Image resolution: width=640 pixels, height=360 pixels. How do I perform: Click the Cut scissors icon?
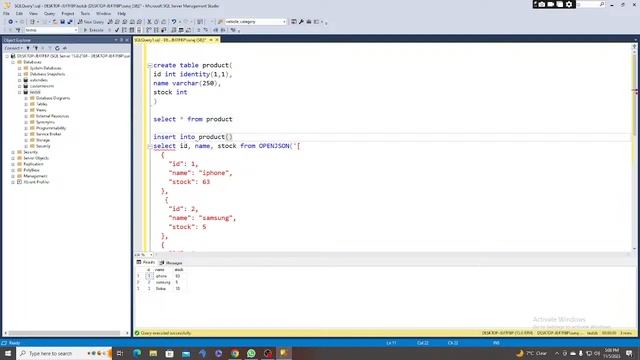pyautogui.click(x=149, y=22)
